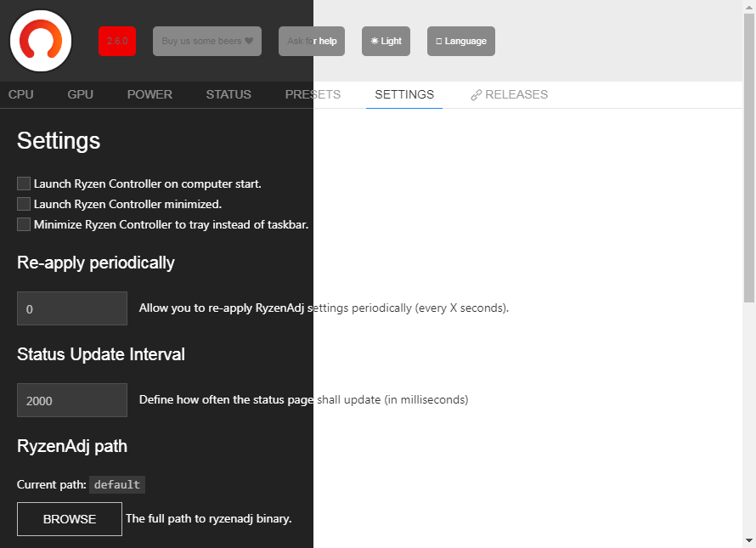Open the STATUS tab
Screen dimensions: 756x548
pos(228,94)
